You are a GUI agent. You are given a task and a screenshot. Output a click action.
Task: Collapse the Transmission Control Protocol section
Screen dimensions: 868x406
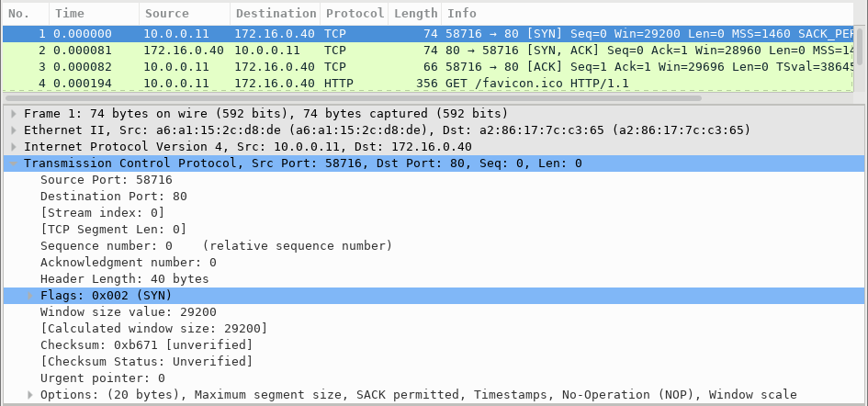click(x=13, y=164)
